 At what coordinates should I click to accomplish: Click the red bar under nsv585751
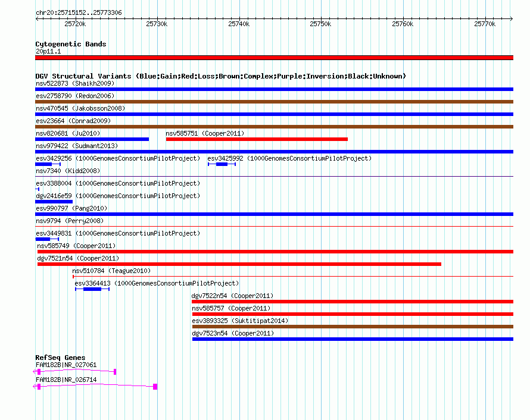tap(257, 139)
